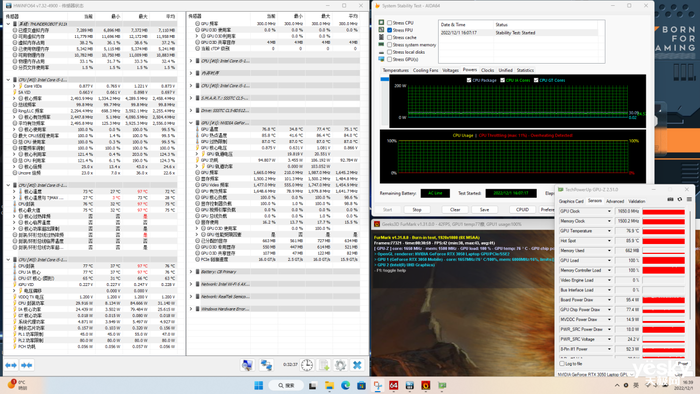The height and width of the screenshot is (394, 700).
Task: Open the Advanced tab in GPU-Z
Action: point(615,201)
